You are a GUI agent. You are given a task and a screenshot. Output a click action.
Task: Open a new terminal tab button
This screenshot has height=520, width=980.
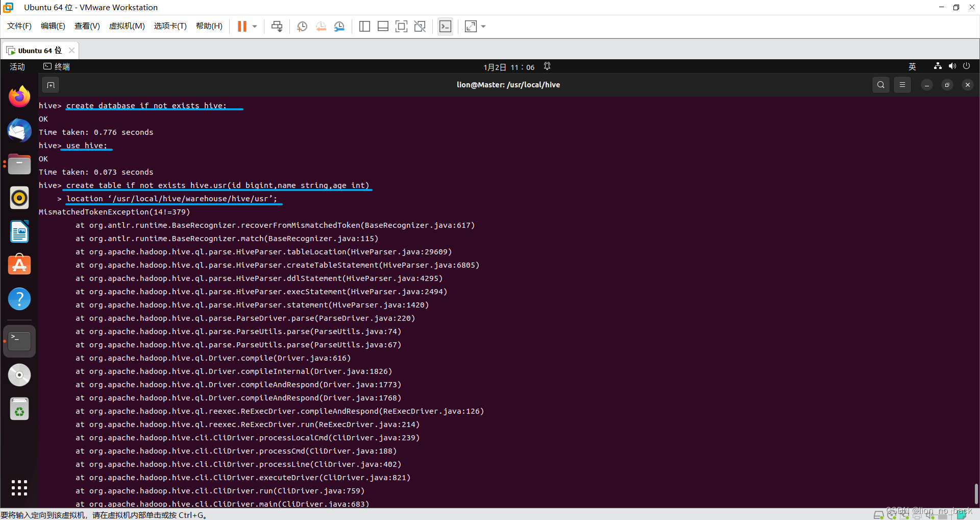click(51, 85)
